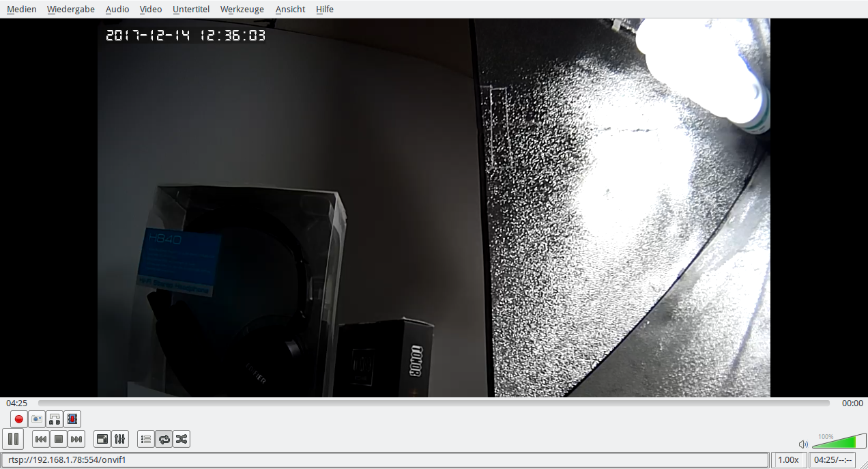The height and width of the screenshot is (469, 868).
Task: Toggle shuffle random playback
Action: pos(181,439)
